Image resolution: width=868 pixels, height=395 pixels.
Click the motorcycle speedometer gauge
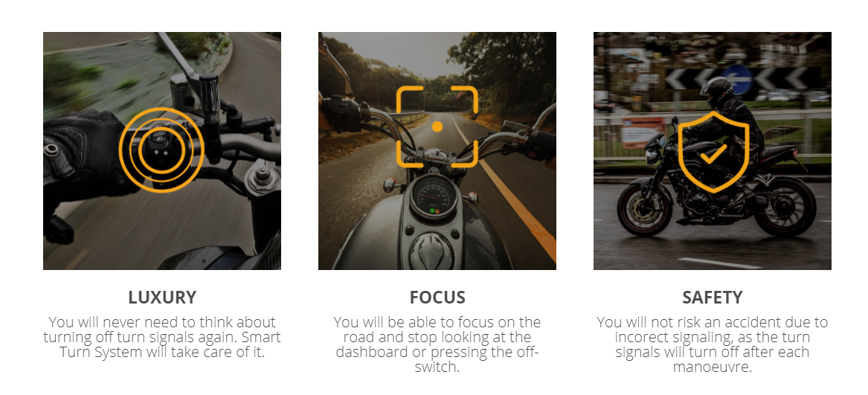pos(434,196)
